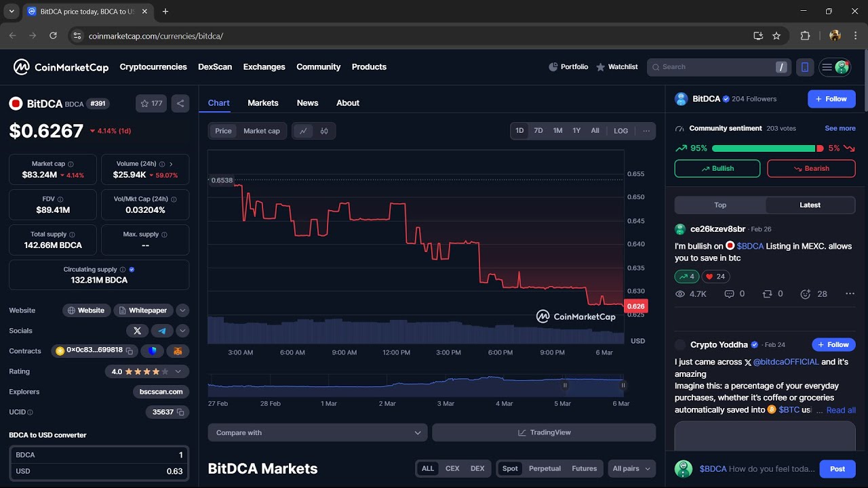Switch to About tab
The height and width of the screenshot is (488, 868).
coord(348,103)
